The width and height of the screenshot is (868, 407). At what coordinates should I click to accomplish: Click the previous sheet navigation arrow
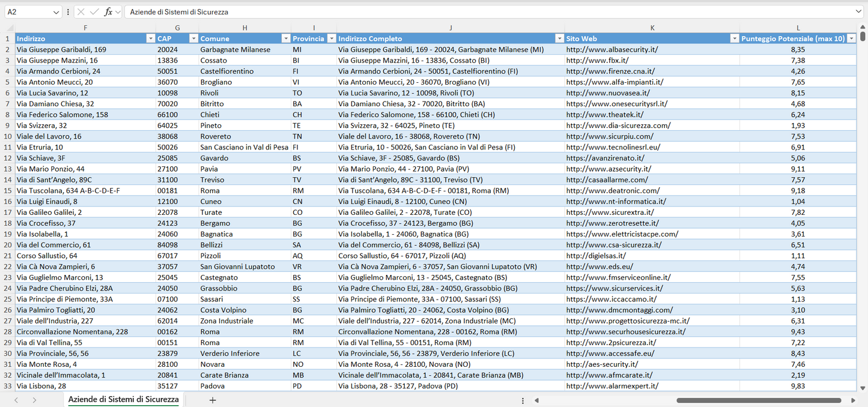pos(16,400)
